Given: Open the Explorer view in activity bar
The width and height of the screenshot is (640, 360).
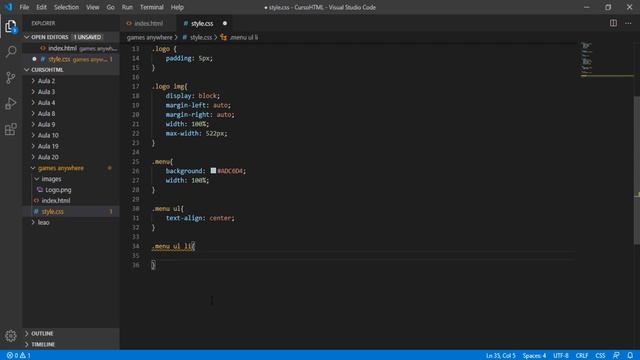Looking at the screenshot, I should 11,27.
